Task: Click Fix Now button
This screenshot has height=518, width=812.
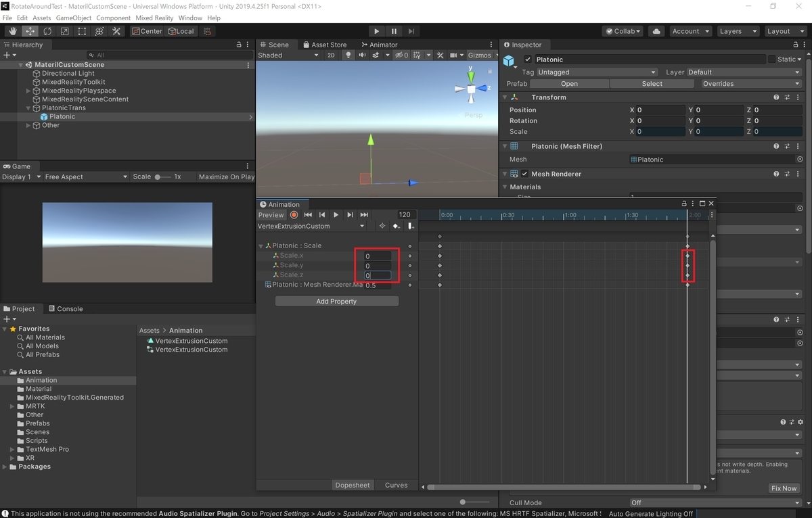Action: click(x=784, y=488)
